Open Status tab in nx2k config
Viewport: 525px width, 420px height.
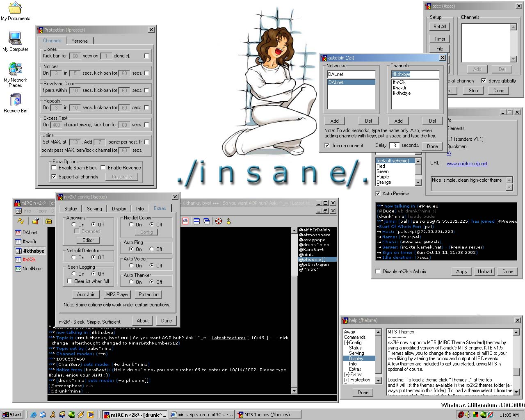tap(71, 208)
